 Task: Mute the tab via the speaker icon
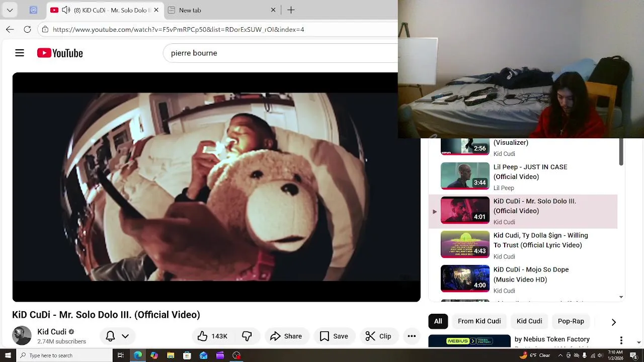click(66, 10)
